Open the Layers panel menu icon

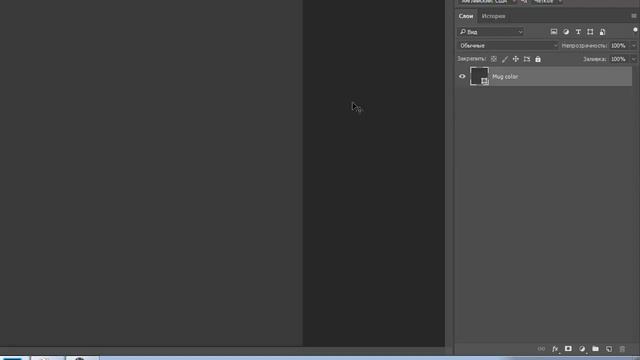[633, 16]
